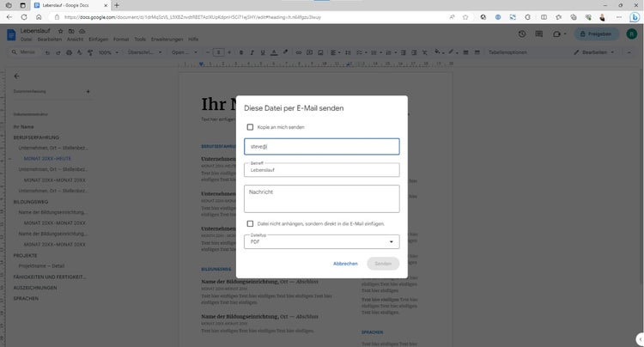Check the cloud save status icon
The width and height of the screenshot is (644, 347).
click(x=82, y=31)
